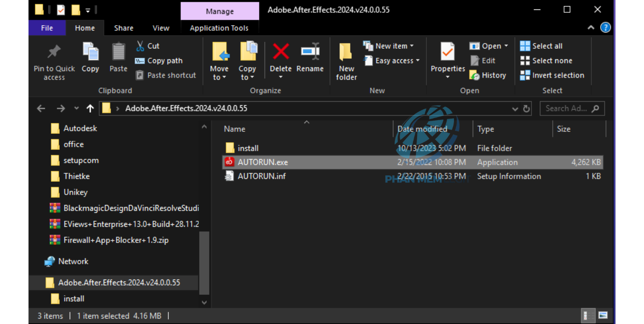Switch to large icons view toggle
This screenshot has height=324, width=644.
pos(603,316)
